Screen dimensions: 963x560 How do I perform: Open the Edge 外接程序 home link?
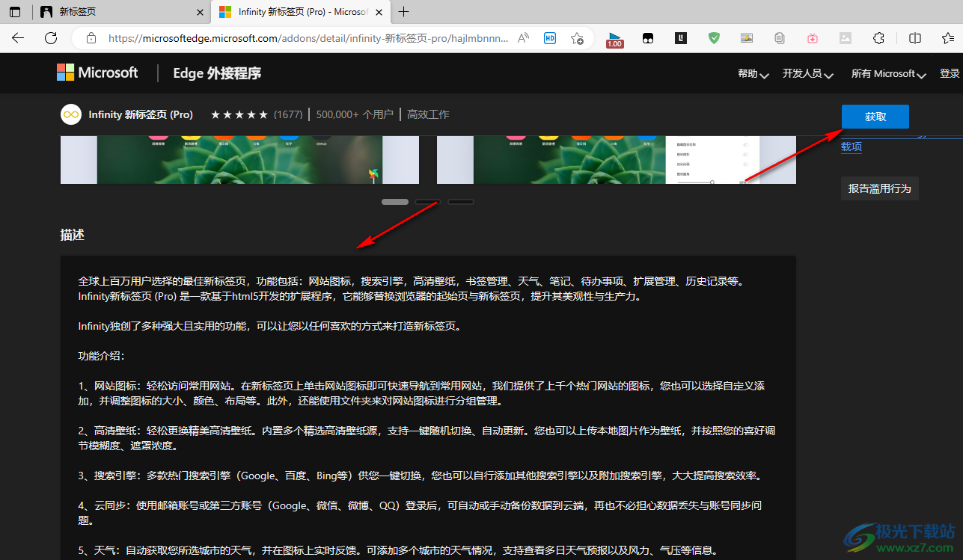pos(217,73)
